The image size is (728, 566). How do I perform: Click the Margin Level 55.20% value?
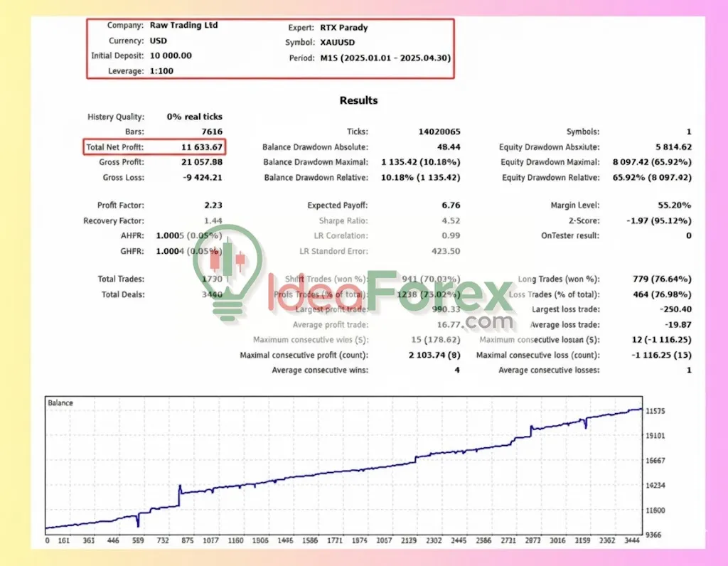coord(674,205)
